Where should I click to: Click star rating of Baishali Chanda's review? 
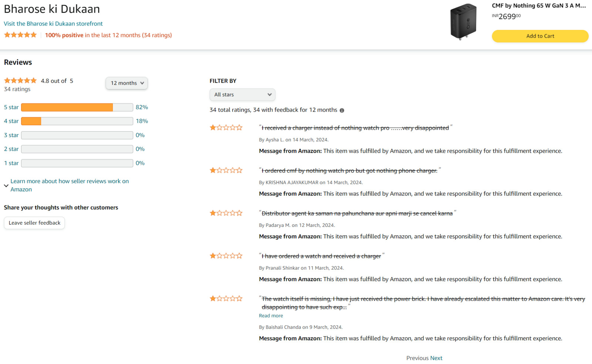tap(226, 299)
